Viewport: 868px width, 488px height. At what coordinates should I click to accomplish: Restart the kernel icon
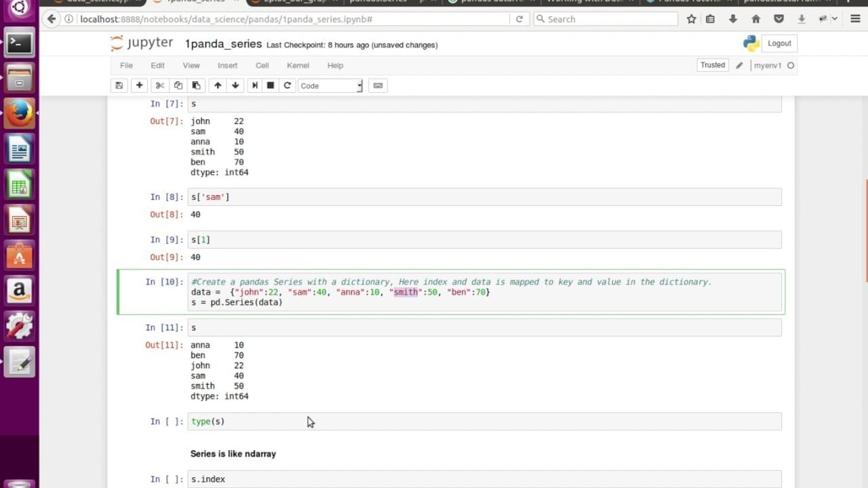288,85
